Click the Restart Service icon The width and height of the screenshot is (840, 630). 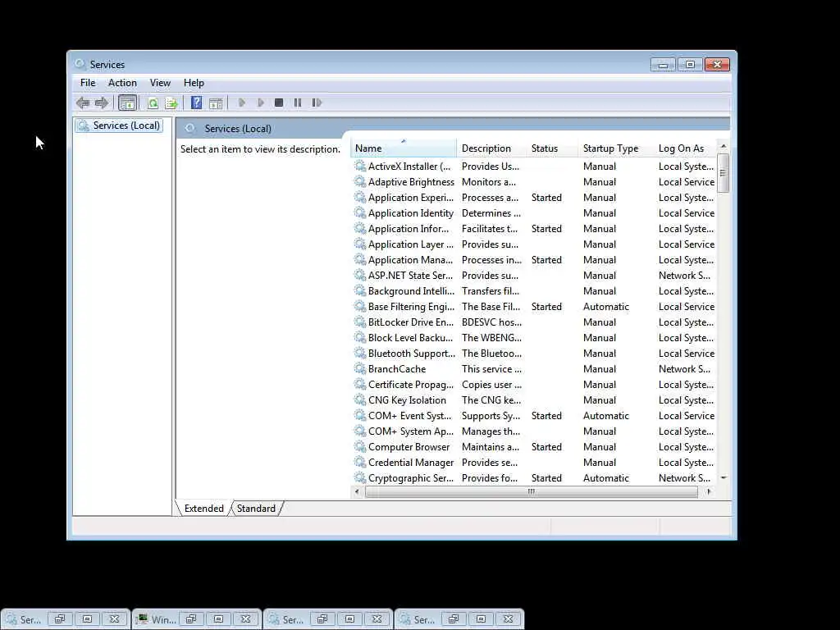[317, 103]
